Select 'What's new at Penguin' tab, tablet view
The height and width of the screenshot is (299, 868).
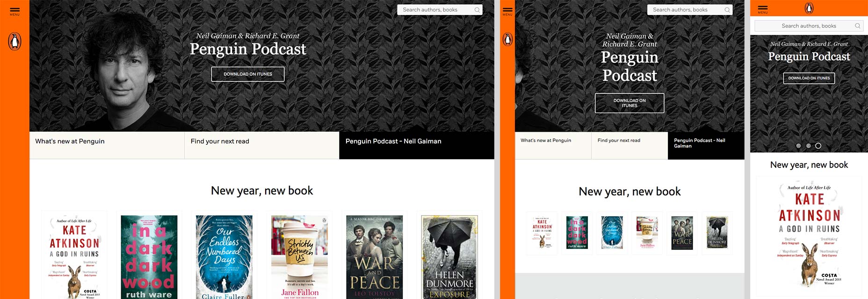click(553, 145)
